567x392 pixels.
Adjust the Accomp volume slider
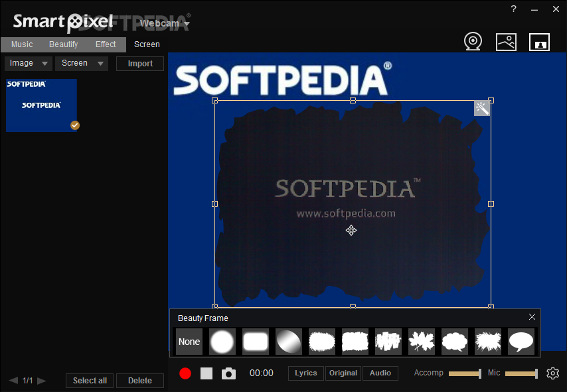click(465, 373)
